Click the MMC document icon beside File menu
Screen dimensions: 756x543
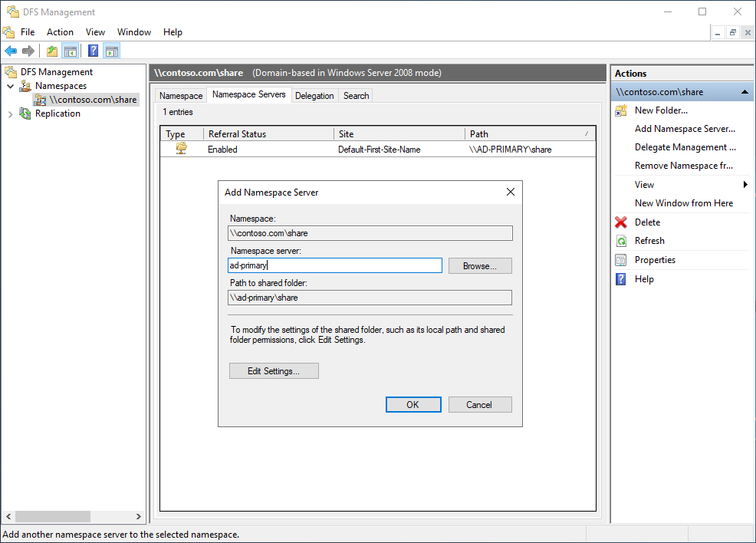(8, 32)
